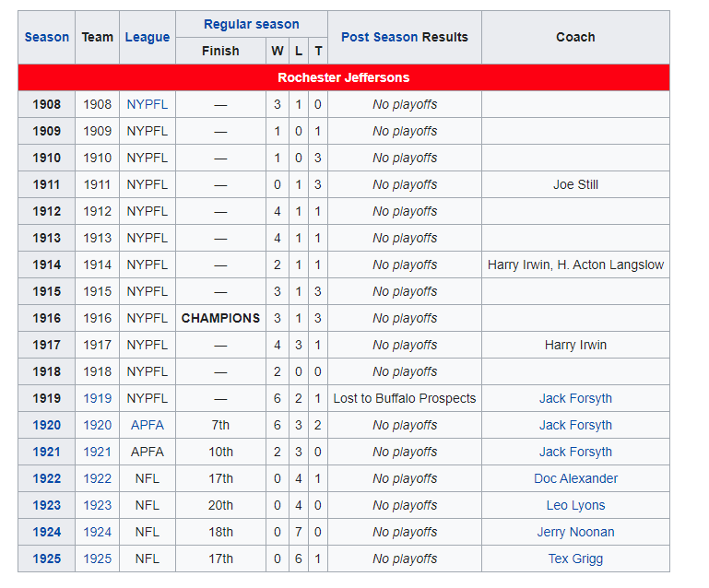The height and width of the screenshot is (588, 709).
Task: Select the 10th finish cell for 1921
Action: pyautogui.click(x=220, y=452)
